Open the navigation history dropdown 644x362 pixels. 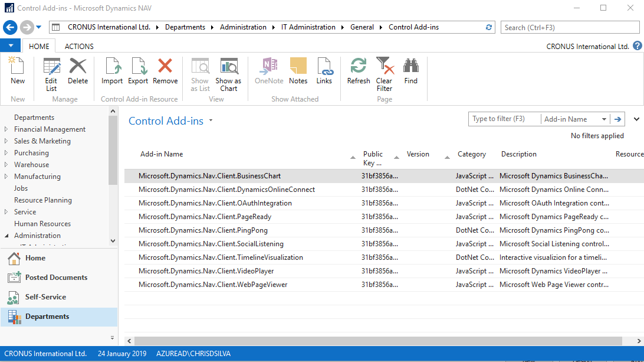(x=38, y=28)
